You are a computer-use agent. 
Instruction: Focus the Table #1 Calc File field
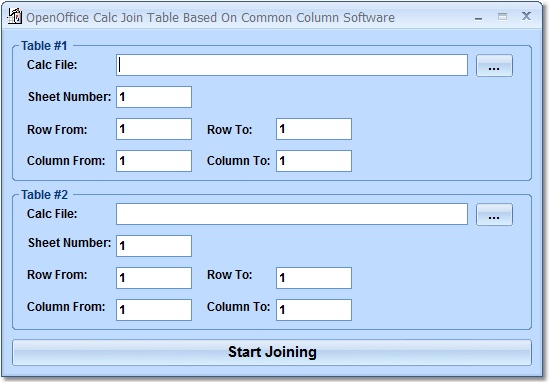tap(292, 65)
